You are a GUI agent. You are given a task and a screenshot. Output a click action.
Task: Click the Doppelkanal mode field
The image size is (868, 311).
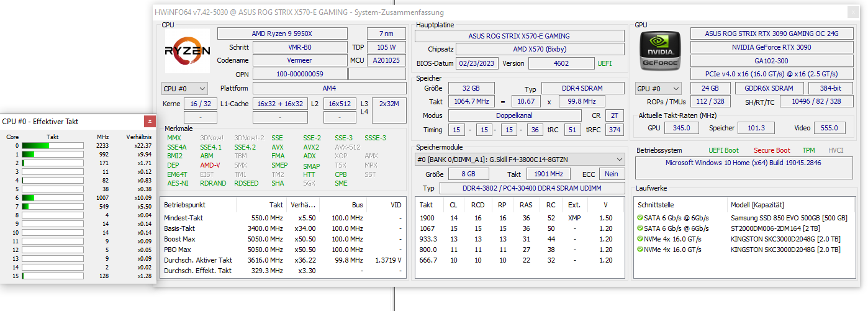515,116
